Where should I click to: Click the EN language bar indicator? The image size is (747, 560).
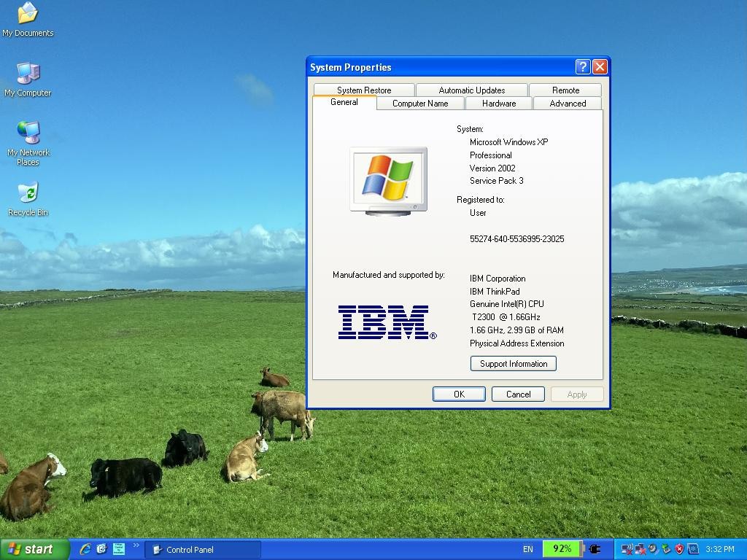click(528, 549)
